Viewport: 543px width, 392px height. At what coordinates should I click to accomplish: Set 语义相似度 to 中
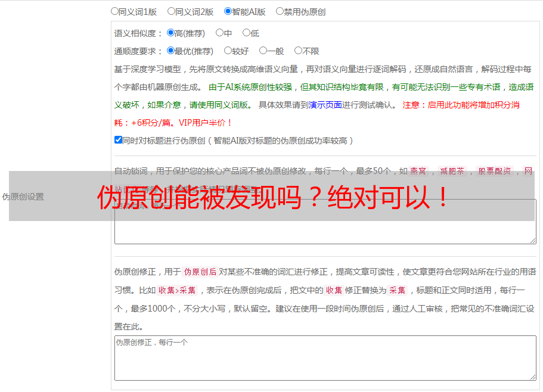(219, 33)
